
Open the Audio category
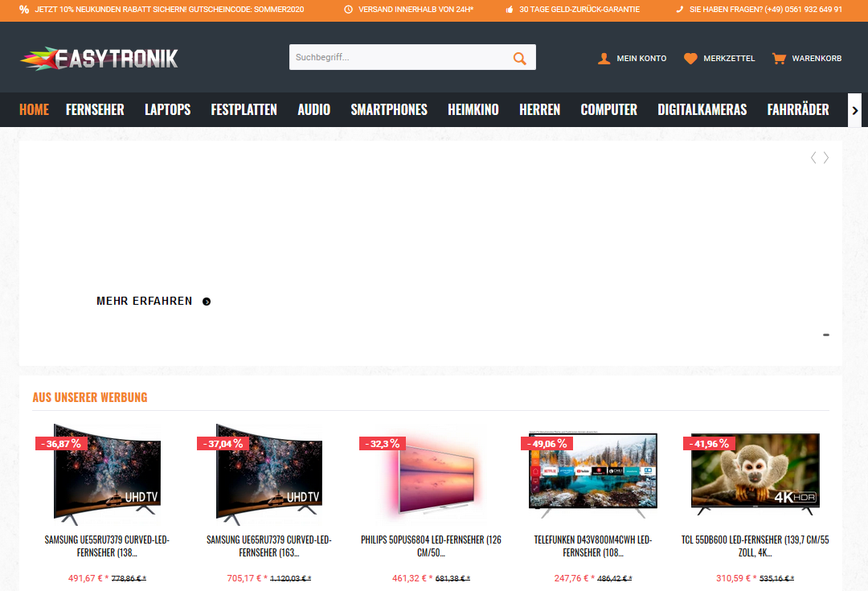(x=314, y=109)
